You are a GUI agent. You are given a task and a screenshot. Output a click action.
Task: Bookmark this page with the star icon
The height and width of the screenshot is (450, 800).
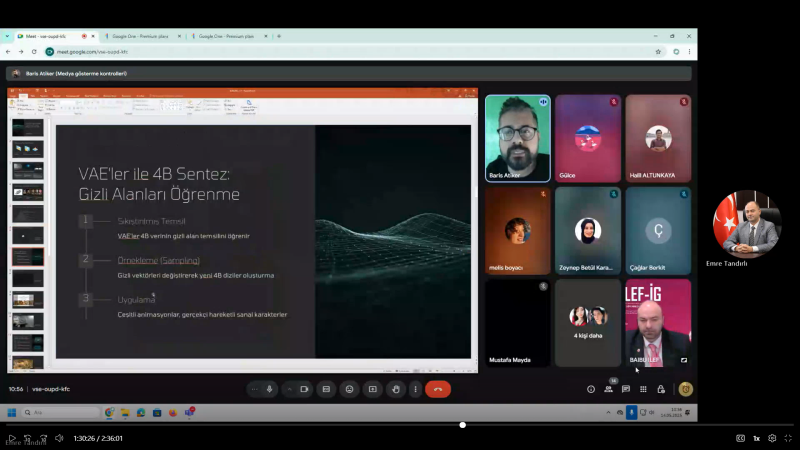click(x=658, y=52)
